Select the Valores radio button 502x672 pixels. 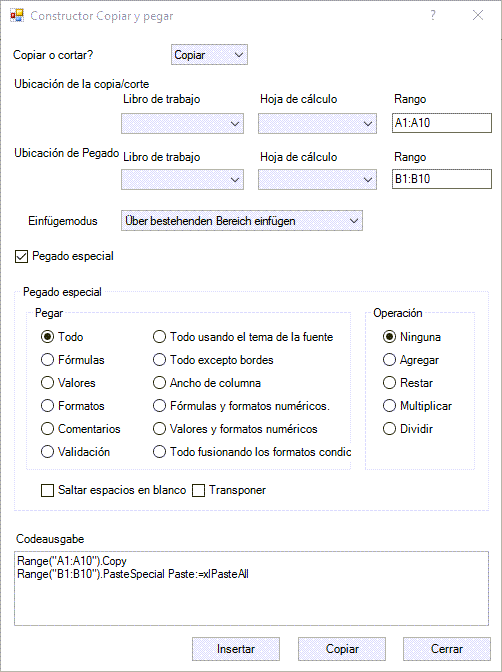(x=47, y=383)
